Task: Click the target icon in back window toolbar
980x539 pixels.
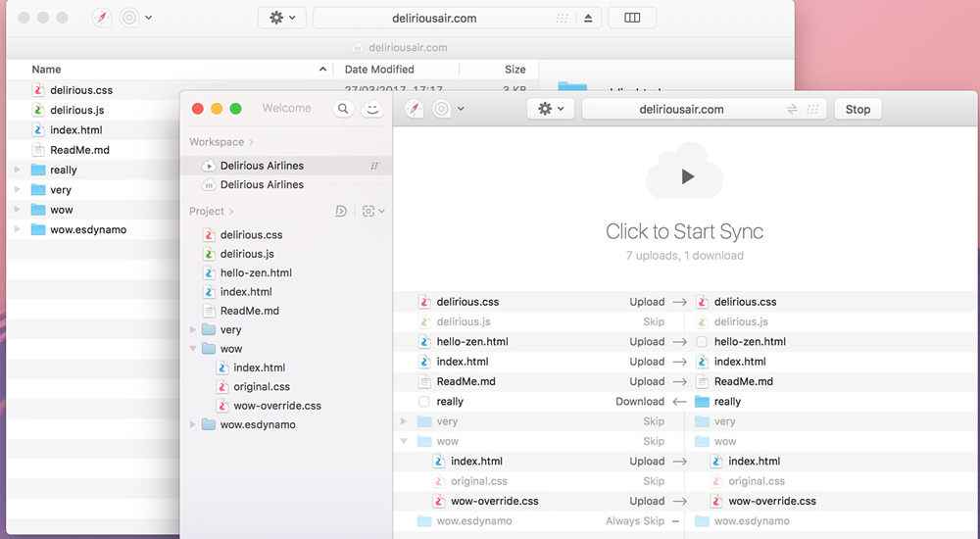Action: click(129, 18)
